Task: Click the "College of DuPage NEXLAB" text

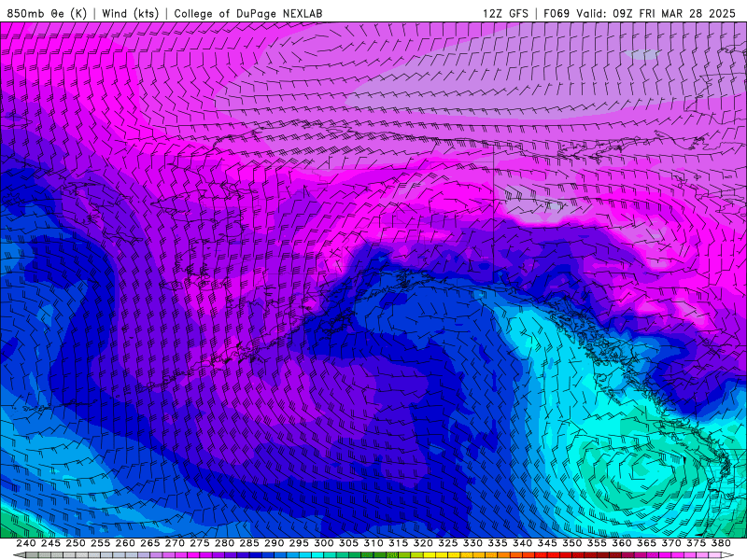Action: tap(248, 13)
